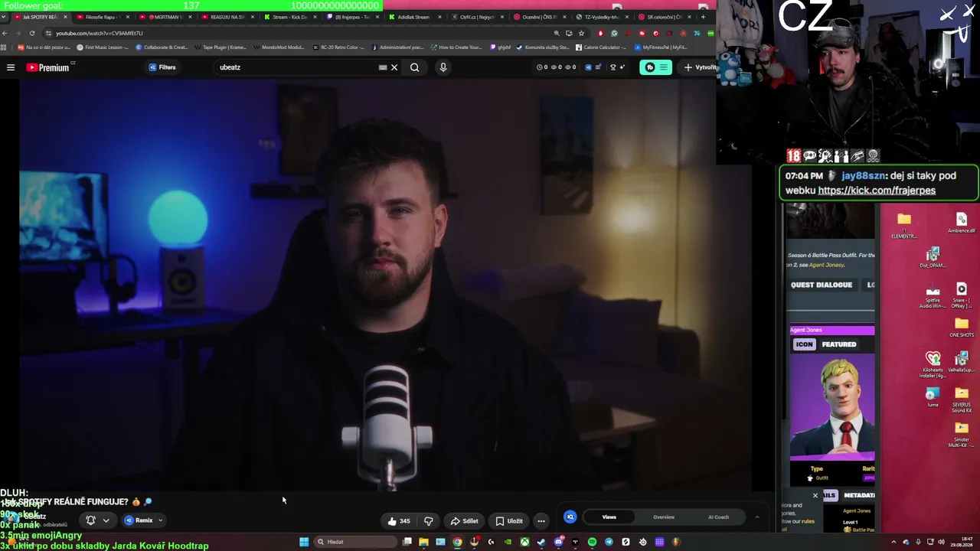Open Spotify from the taskbar
Screen dimensions: 980x551
[592, 542]
